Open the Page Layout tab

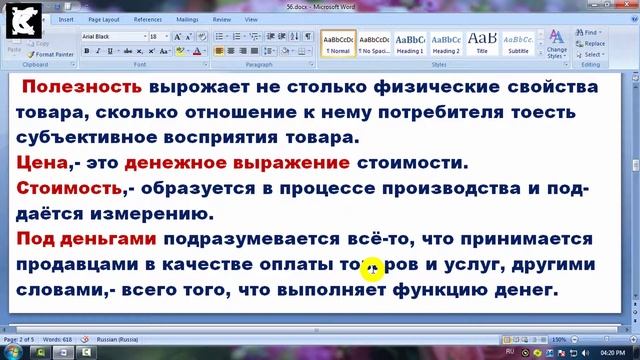[x=104, y=19]
